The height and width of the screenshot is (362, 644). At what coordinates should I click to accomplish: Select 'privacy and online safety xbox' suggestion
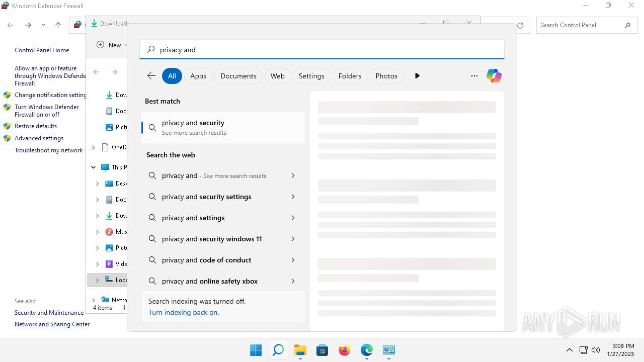coord(223,281)
